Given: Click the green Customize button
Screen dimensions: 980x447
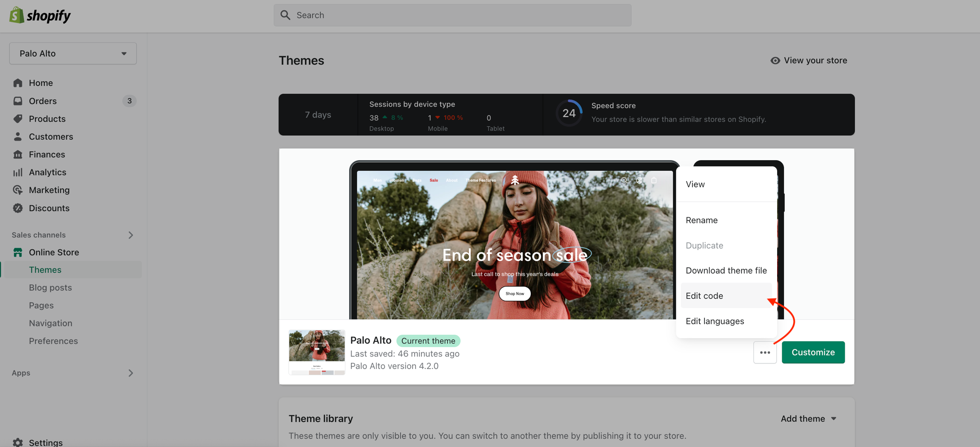Looking at the screenshot, I should click(813, 352).
